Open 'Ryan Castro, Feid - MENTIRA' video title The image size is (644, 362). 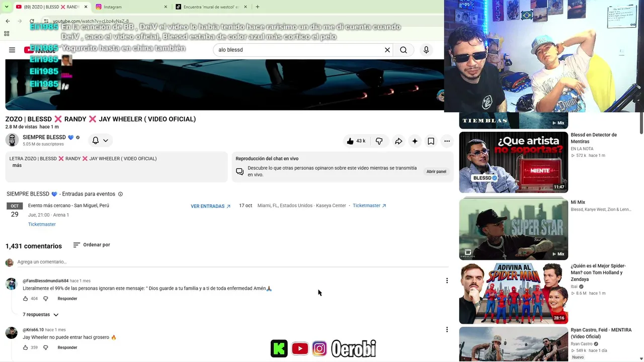point(601,333)
